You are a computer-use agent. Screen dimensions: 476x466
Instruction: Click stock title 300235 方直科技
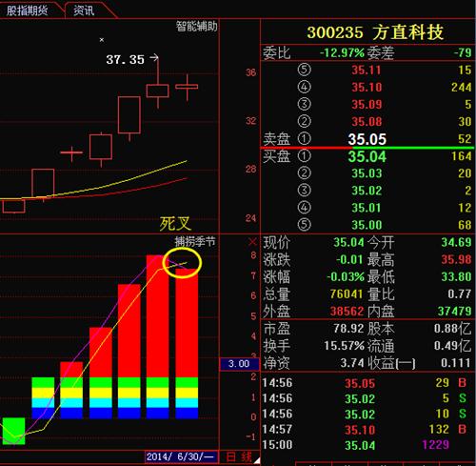click(x=375, y=32)
